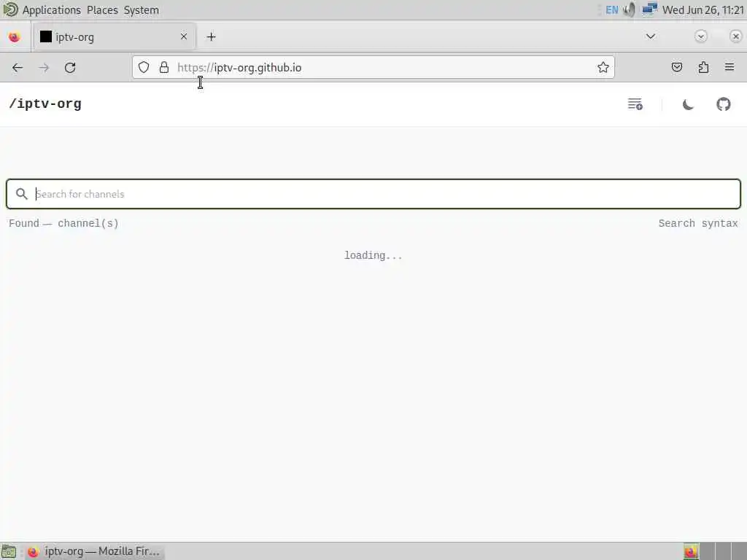Viewport: 747px width, 560px height.
Task: Open the create playlist icon
Action: [635, 104]
